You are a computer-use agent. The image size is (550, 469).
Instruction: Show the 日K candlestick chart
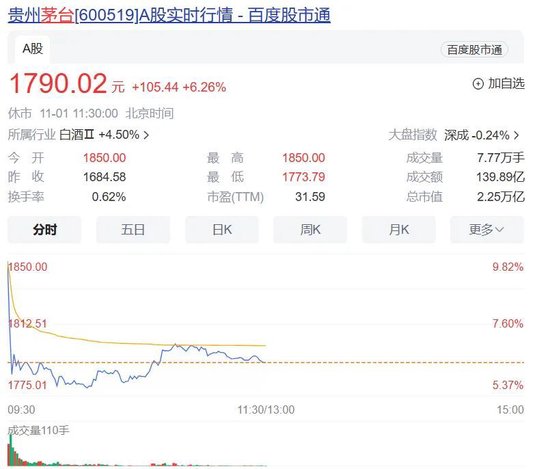(222, 230)
